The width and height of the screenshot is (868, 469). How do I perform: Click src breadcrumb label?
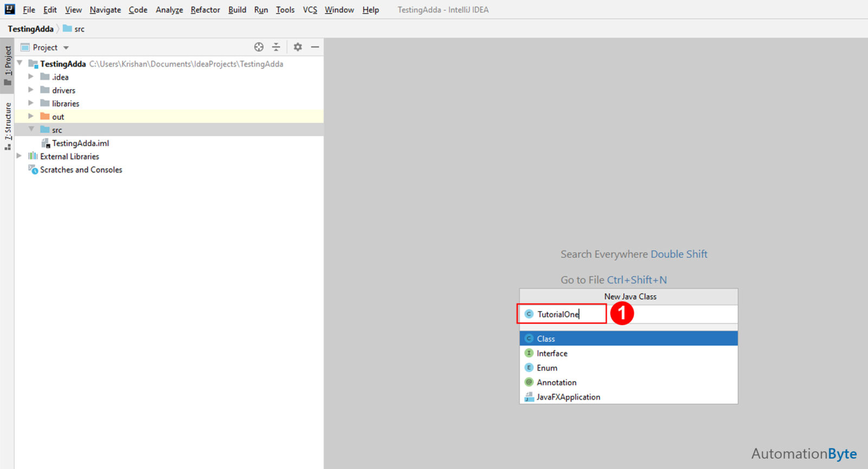[79, 29]
